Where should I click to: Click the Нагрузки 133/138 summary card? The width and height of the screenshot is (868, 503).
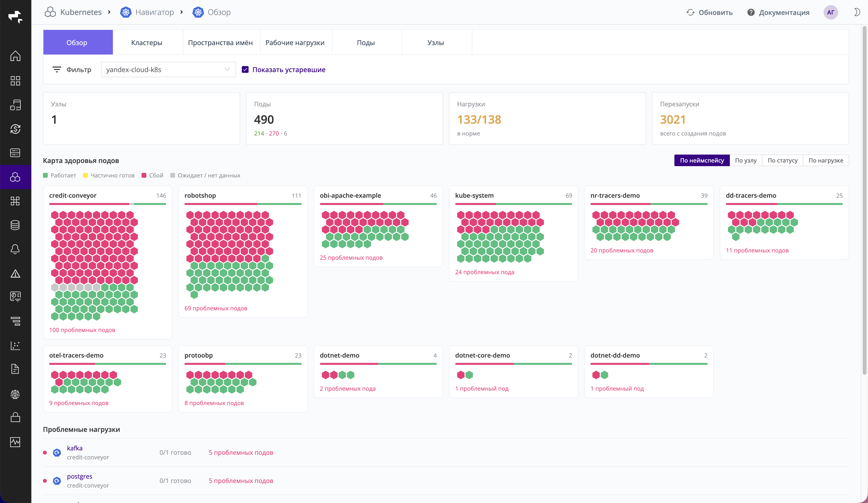(547, 118)
